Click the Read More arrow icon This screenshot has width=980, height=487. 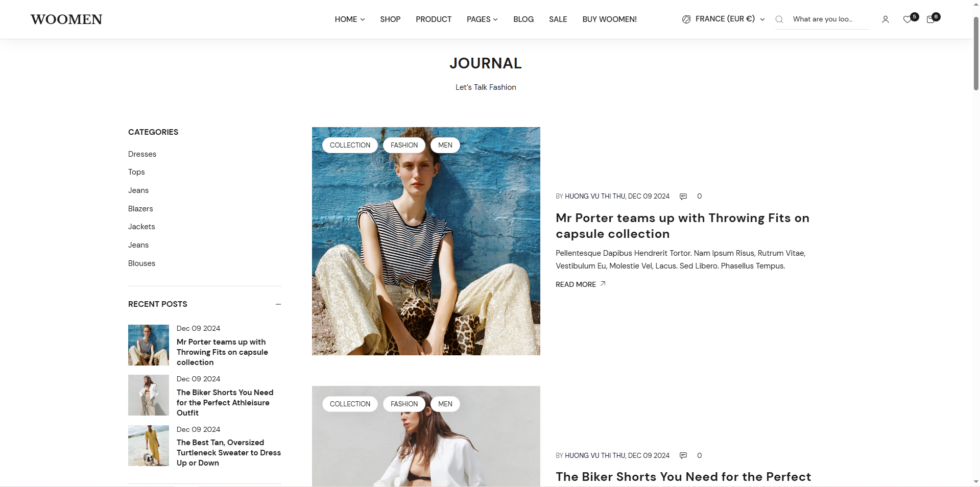click(603, 284)
